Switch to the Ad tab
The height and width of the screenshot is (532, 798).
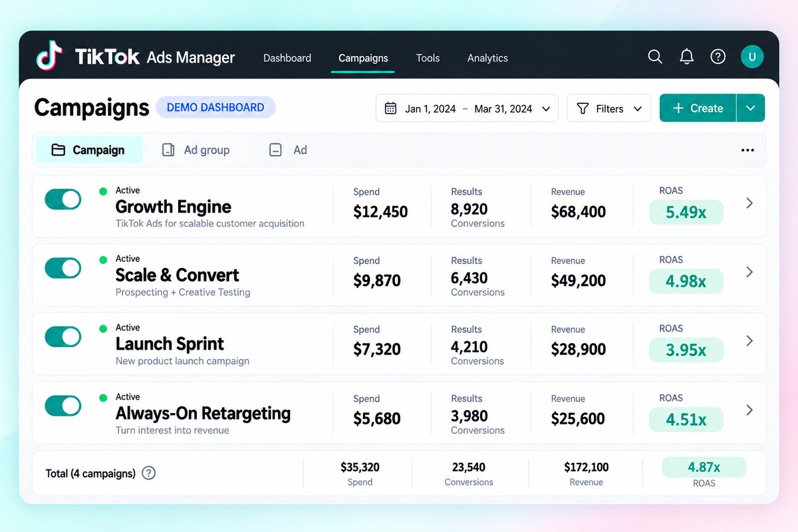pyautogui.click(x=288, y=150)
